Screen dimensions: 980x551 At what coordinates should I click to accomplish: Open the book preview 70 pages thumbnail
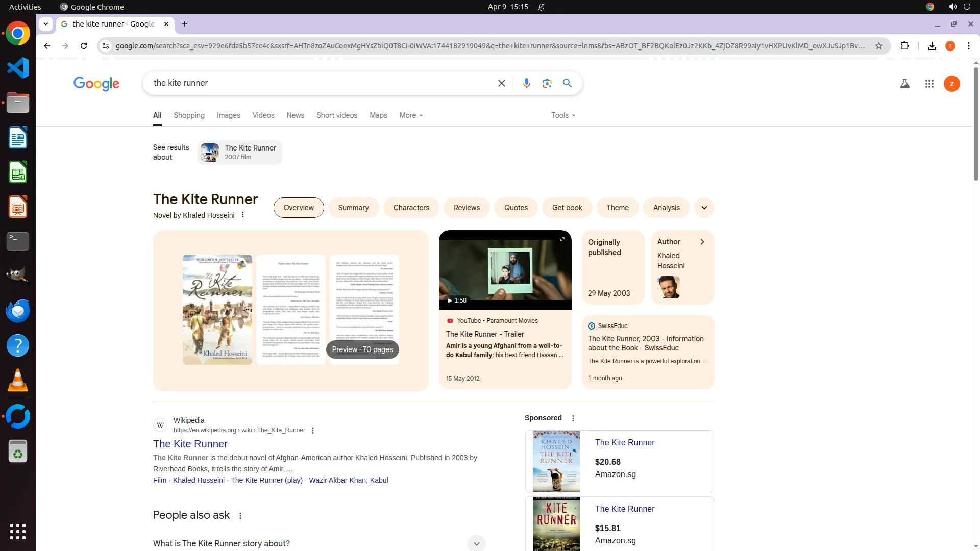362,349
